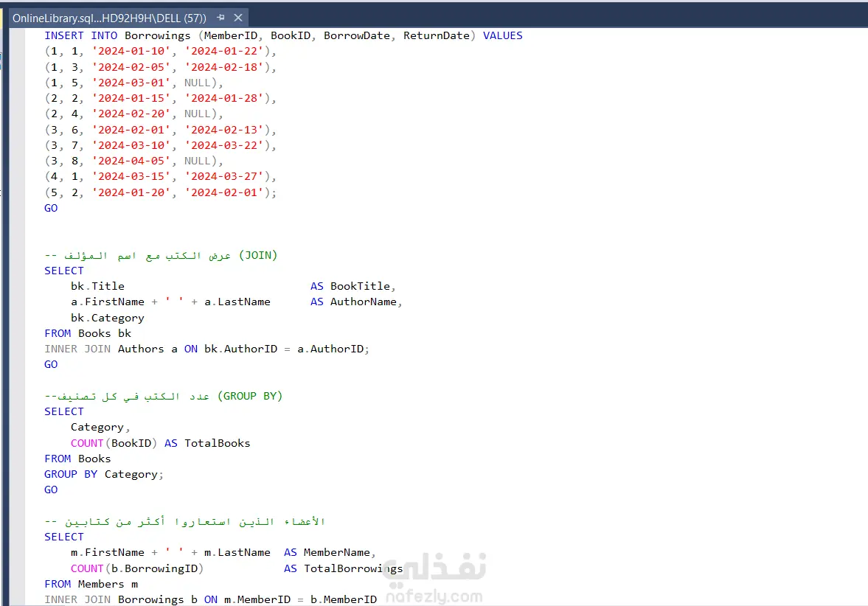The image size is (868, 606).
Task: Click the GROUP BY Category; line
Action: pyautogui.click(x=103, y=474)
